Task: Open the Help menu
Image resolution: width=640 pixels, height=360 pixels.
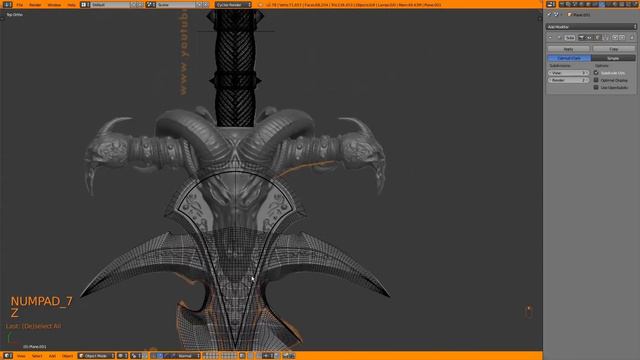Action: coord(71,5)
